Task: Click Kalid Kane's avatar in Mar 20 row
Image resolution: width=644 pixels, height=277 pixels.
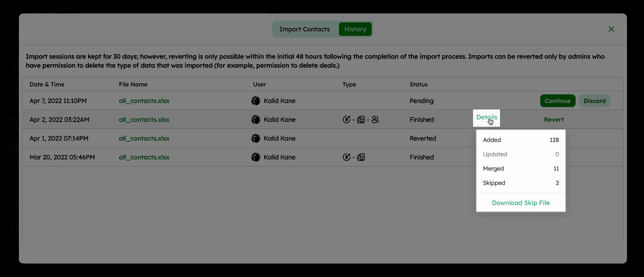Action: pos(256,157)
